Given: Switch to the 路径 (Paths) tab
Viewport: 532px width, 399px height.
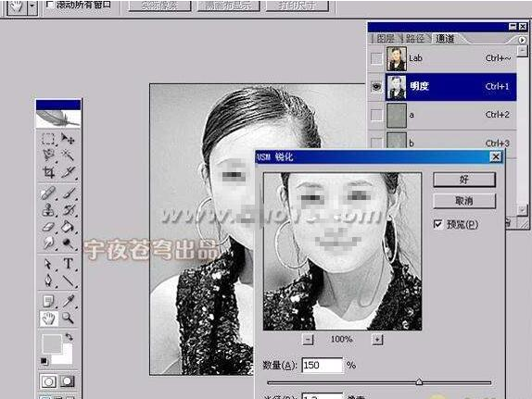Looking at the screenshot, I should point(415,39).
